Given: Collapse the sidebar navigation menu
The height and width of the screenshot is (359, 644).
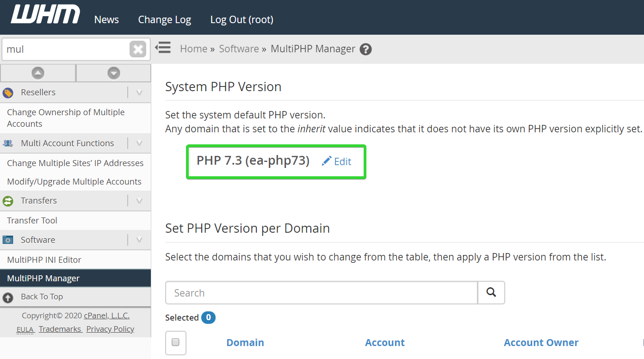Looking at the screenshot, I should click(163, 48).
